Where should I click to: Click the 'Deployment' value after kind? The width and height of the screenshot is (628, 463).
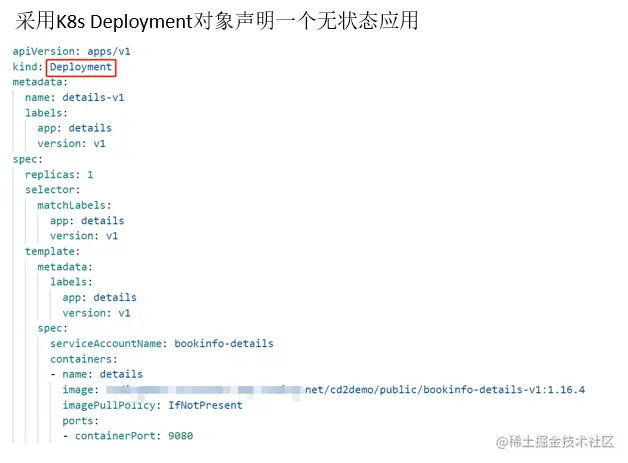[81, 67]
